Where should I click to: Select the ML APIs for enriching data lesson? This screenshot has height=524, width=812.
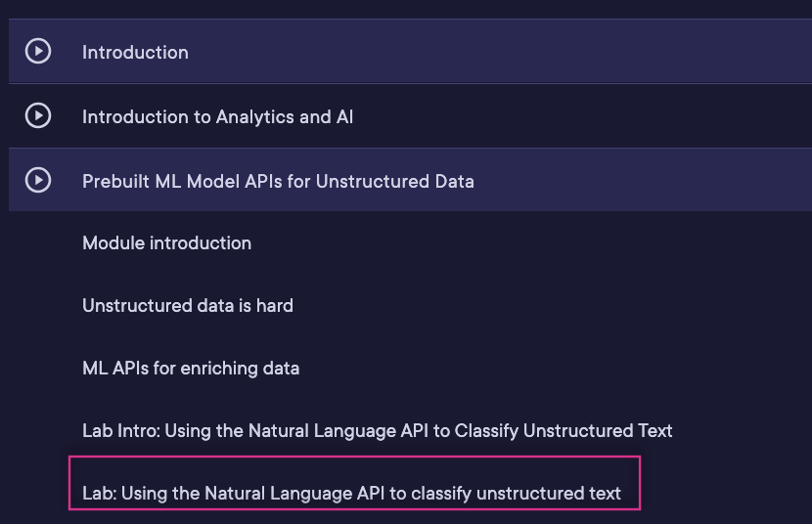191,369
